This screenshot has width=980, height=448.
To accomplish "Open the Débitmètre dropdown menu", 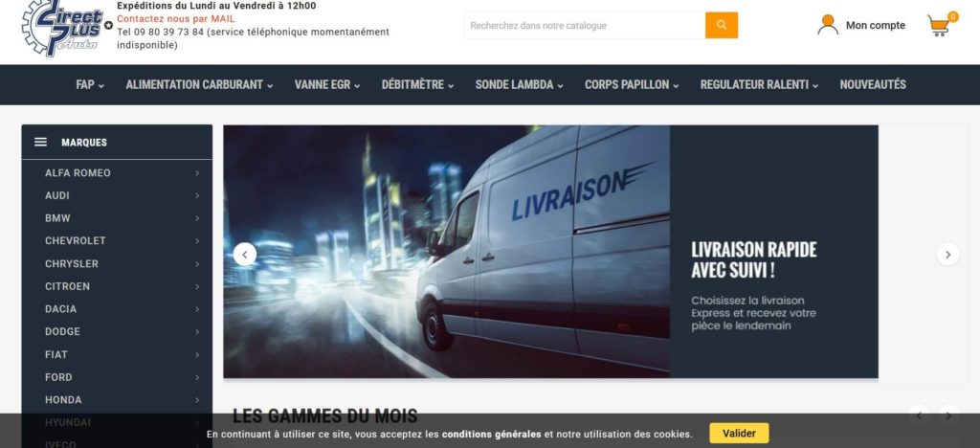I will (417, 84).
